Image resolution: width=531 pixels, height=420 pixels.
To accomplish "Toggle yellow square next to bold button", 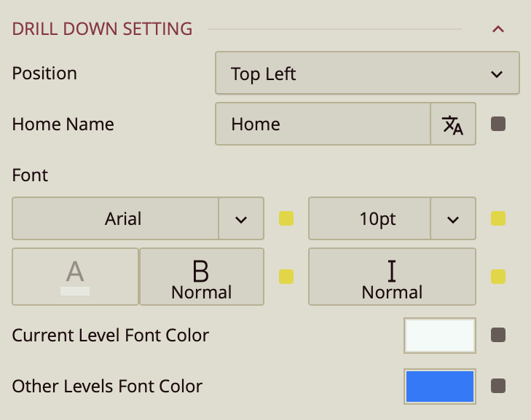I will coord(286,277).
